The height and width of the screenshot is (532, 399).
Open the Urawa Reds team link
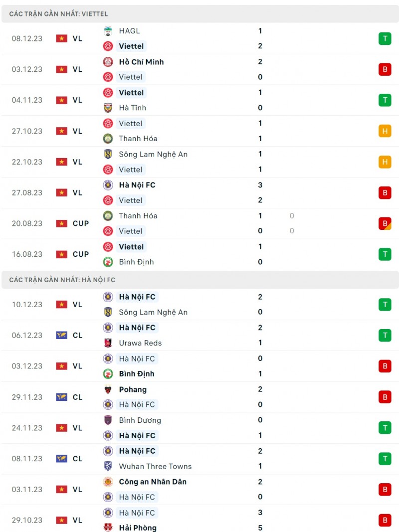140,343
